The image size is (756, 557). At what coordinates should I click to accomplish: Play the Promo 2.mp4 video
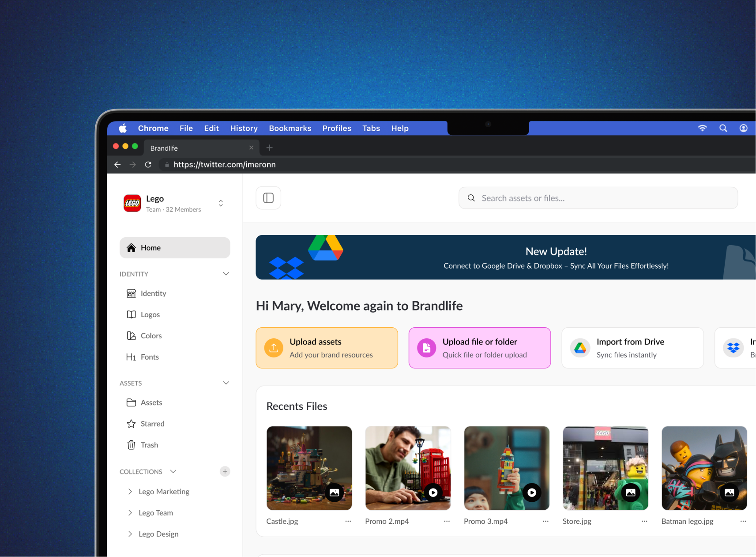(x=433, y=493)
